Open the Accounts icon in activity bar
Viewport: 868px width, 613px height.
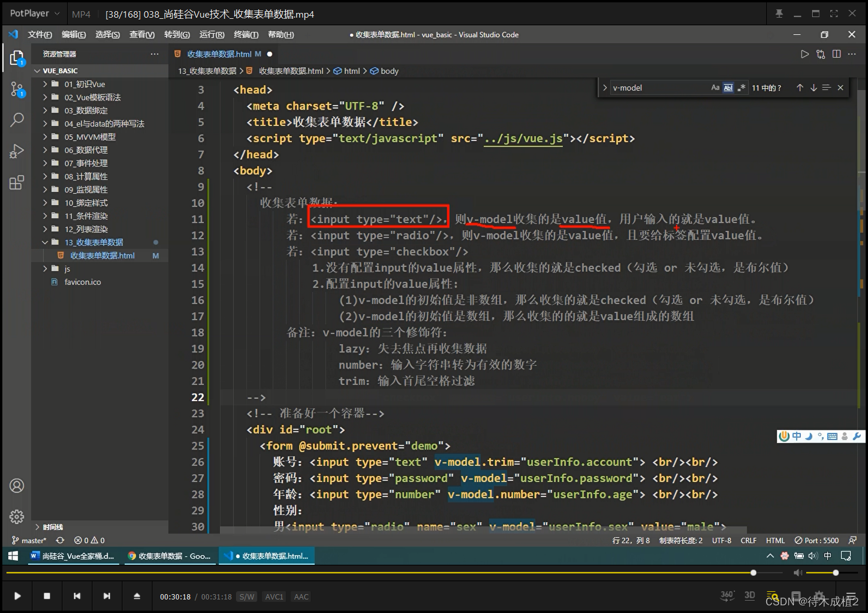(16, 486)
